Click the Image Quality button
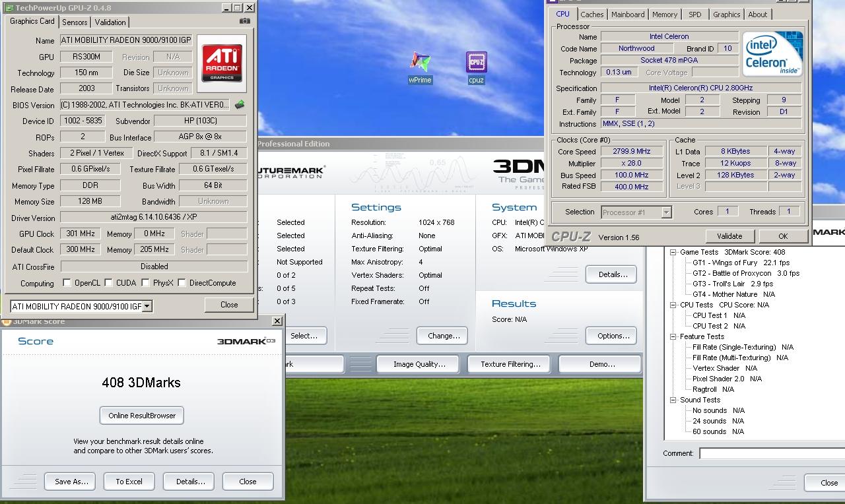This screenshot has width=845, height=504. click(419, 364)
